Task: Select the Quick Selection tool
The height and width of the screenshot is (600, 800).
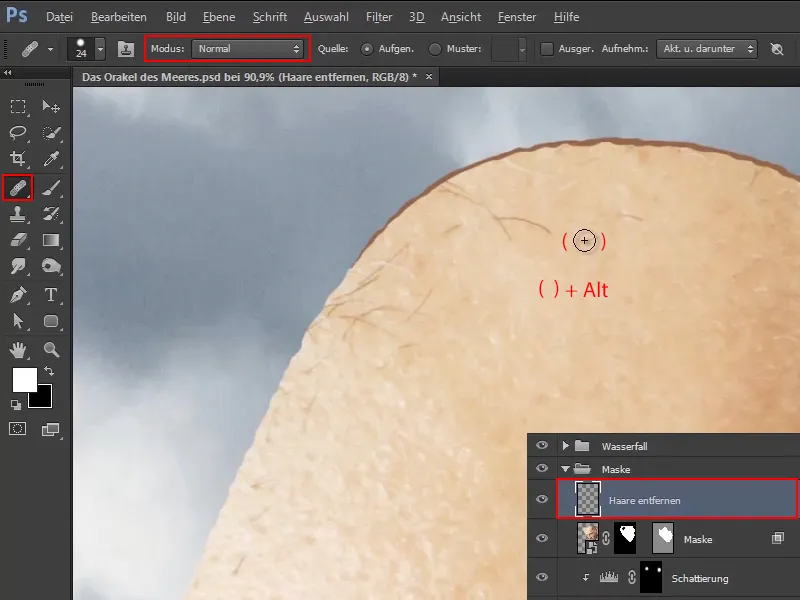Action: tap(51, 133)
